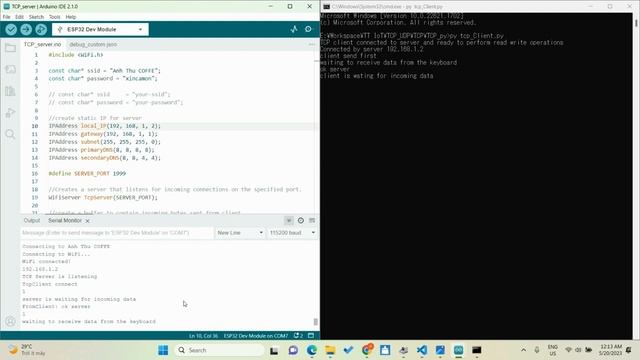The image size is (640, 360).
Task: Open the New Line ending dropdown
Action: coord(240,233)
